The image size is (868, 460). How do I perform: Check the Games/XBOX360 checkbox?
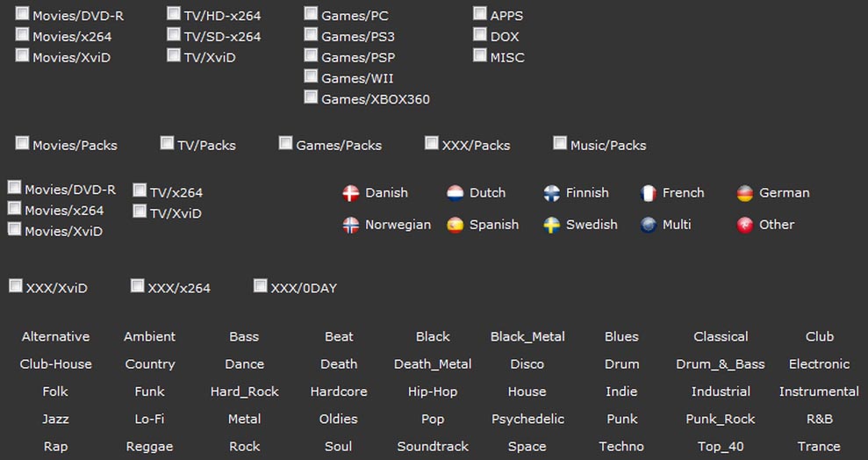(x=311, y=97)
